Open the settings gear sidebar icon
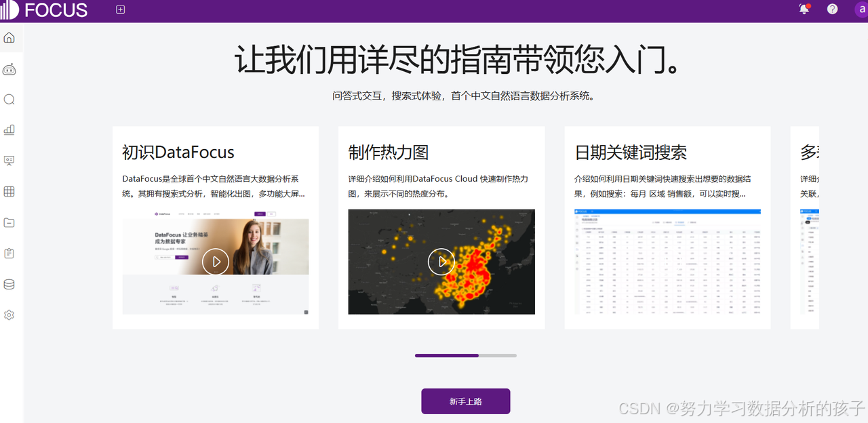The width and height of the screenshot is (868, 423). [x=9, y=315]
